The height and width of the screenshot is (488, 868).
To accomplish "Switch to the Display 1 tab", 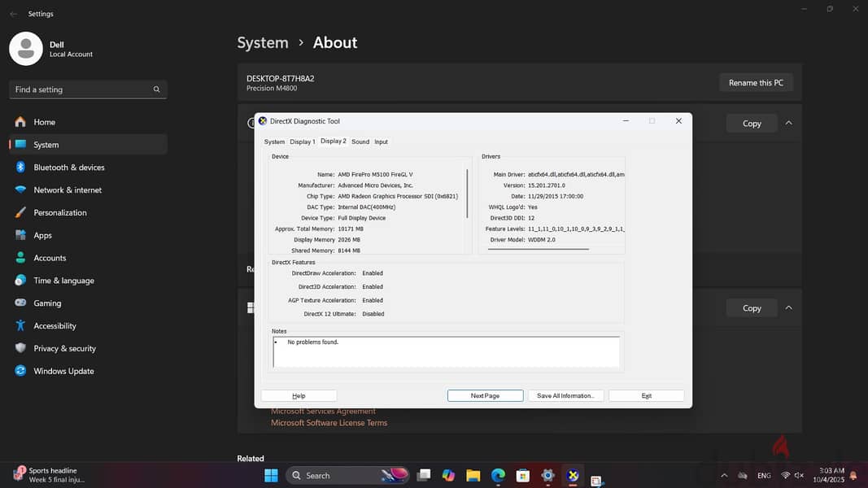I will point(303,142).
